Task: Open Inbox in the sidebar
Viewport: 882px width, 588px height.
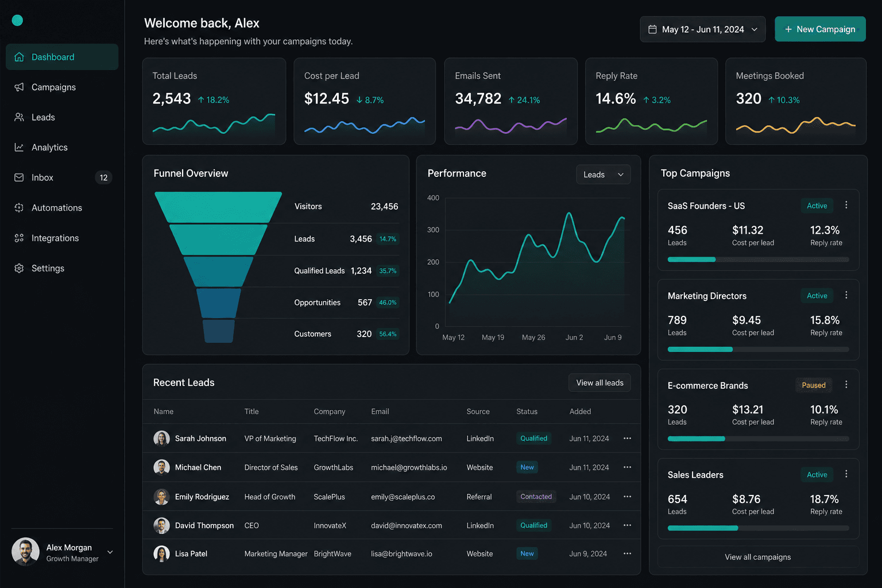Action: point(62,177)
